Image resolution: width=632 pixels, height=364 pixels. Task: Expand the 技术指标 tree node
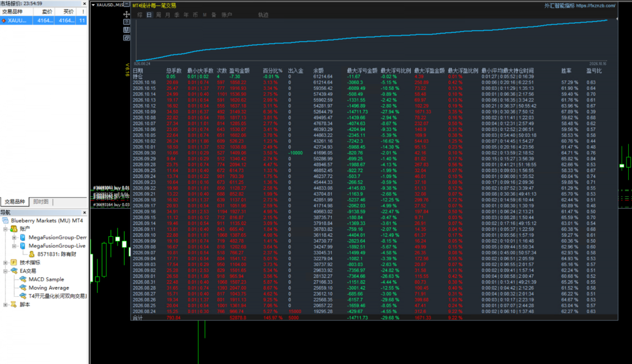pos(5,262)
